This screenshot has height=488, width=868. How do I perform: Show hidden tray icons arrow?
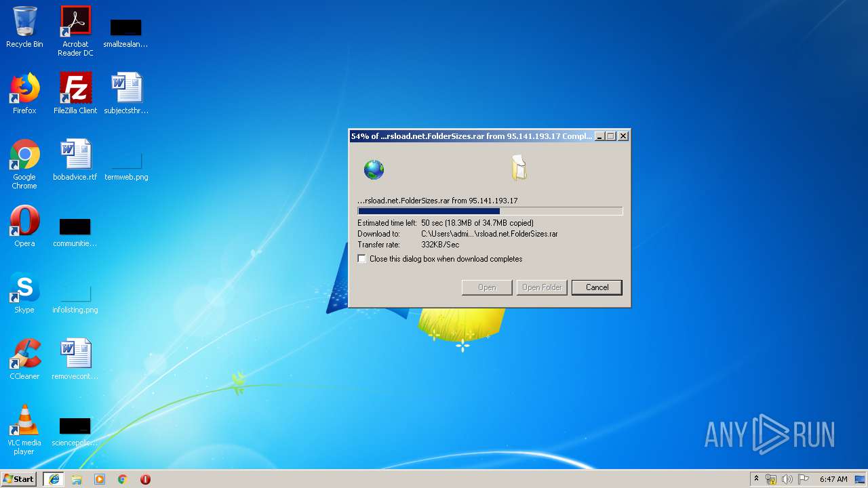pyautogui.click(x=756, y=479)
